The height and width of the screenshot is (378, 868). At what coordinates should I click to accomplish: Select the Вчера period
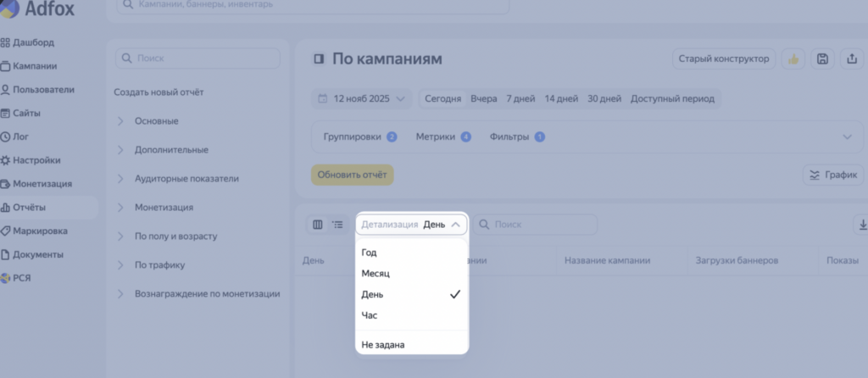pyautogui.click(x=484, y=99)
